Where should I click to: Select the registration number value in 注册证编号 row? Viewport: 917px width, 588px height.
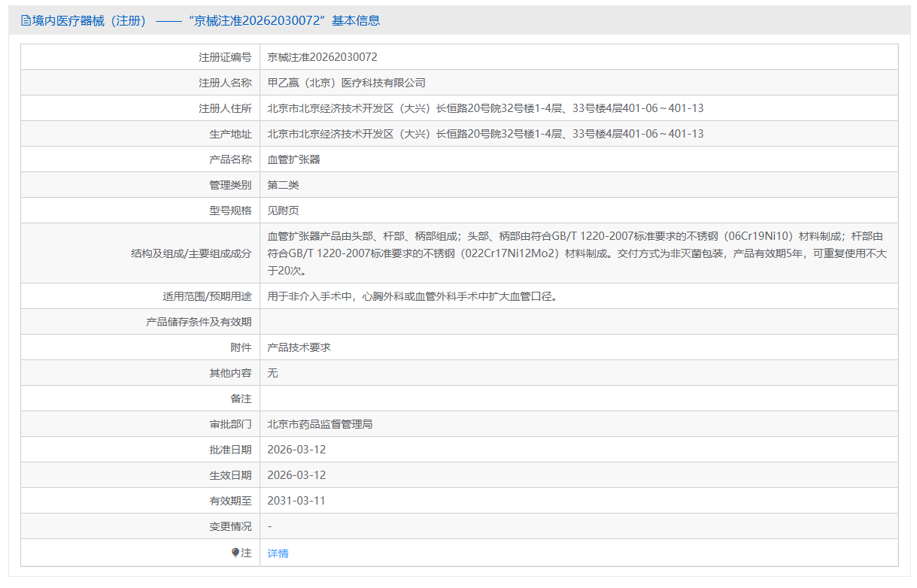click(x=323, y=57)
